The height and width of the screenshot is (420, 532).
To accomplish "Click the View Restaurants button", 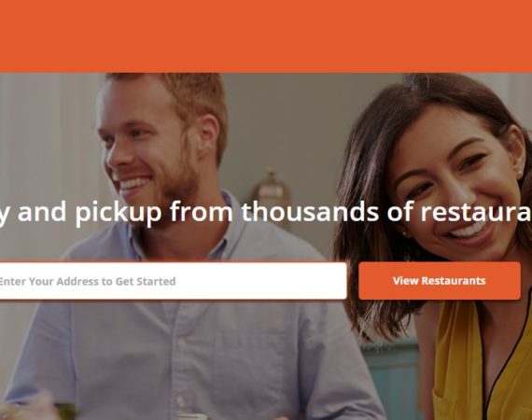I will click(x=440, y=281).
